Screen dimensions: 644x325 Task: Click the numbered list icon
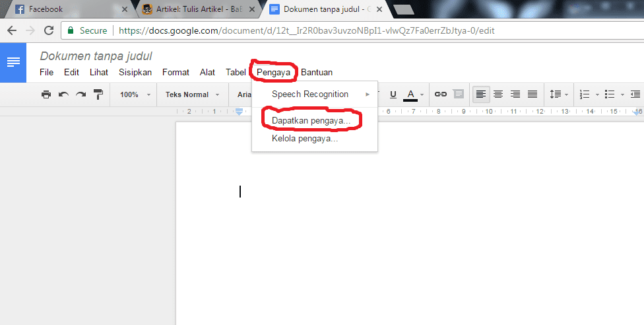(x=585, y=94)
